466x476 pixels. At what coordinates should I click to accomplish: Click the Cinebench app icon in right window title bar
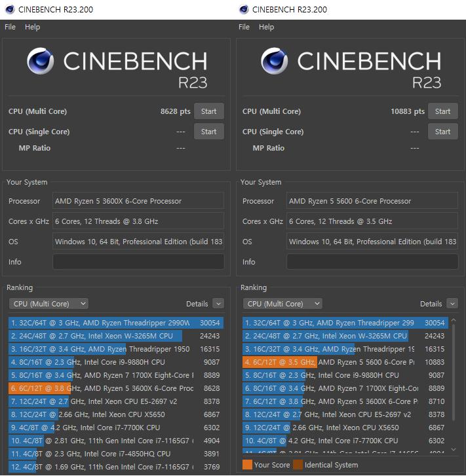[x=244, y=9]
